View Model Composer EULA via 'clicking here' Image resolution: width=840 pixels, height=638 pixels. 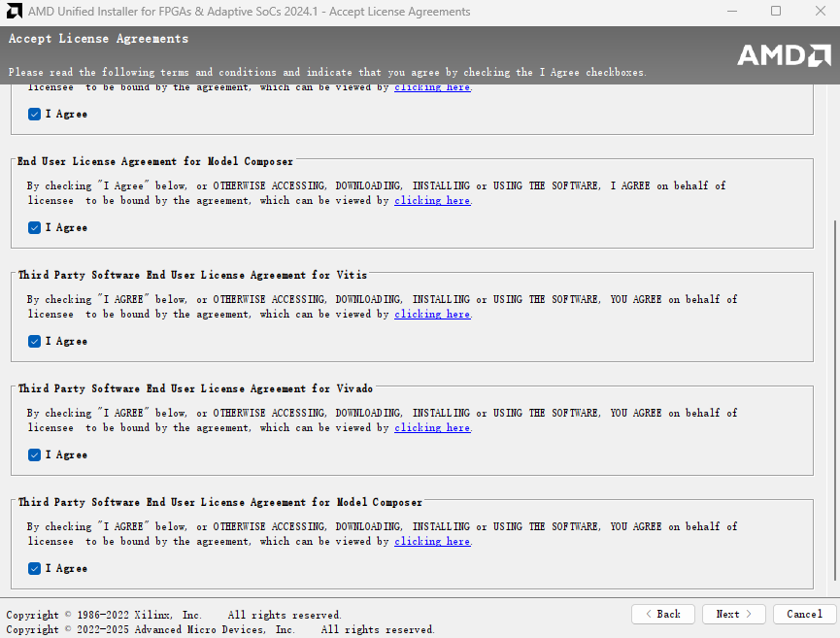[x=432, y=201]
